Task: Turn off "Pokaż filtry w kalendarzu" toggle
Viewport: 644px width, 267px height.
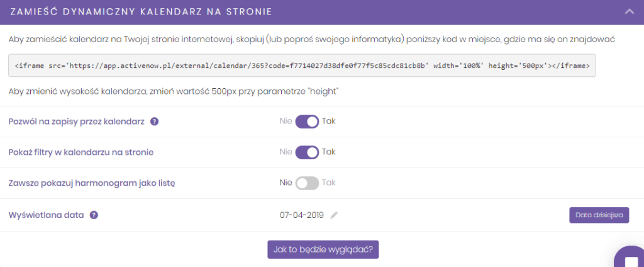Action: coord(307,152)
